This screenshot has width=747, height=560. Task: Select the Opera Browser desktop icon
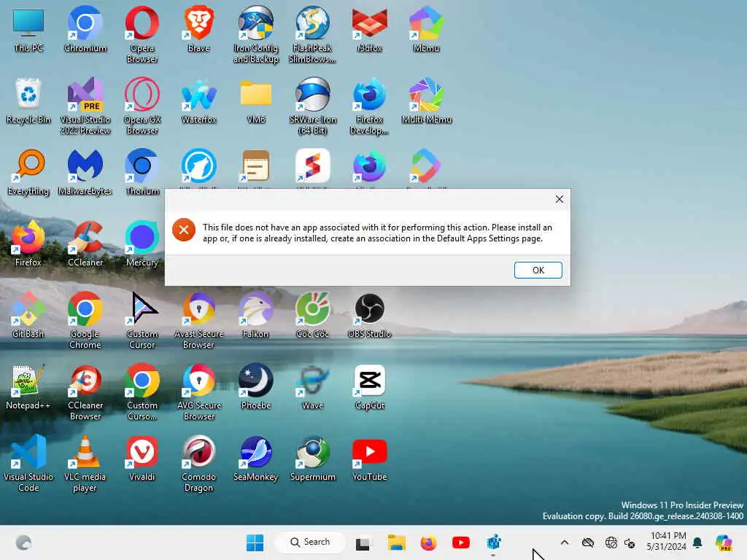click(x=142, y=34)
